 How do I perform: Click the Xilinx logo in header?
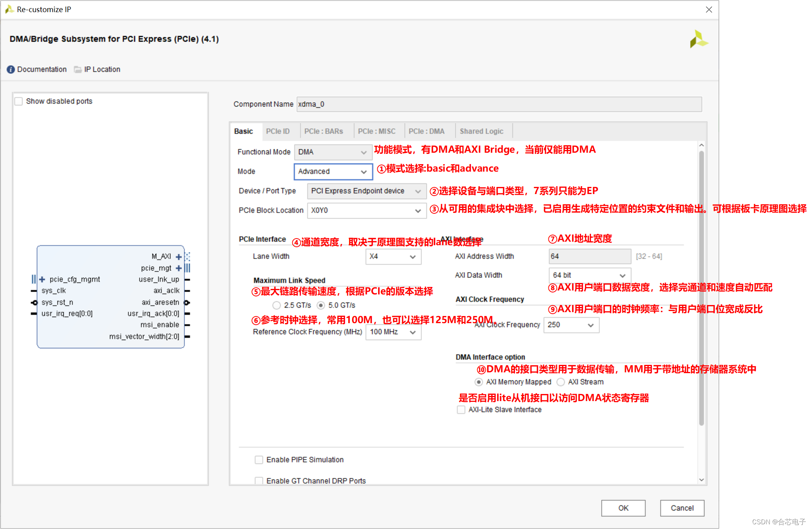tap(699, 39)
